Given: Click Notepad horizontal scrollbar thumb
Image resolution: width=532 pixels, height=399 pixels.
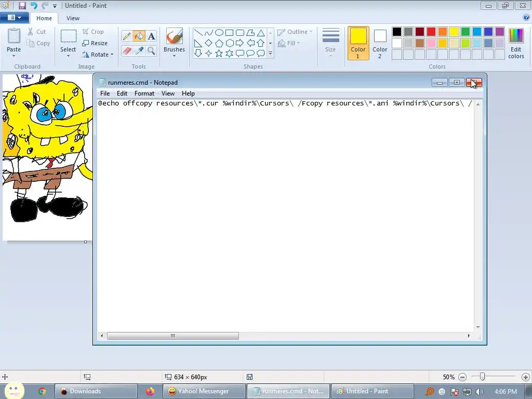Looking at the screenshot, I should [x=172, y=336].
